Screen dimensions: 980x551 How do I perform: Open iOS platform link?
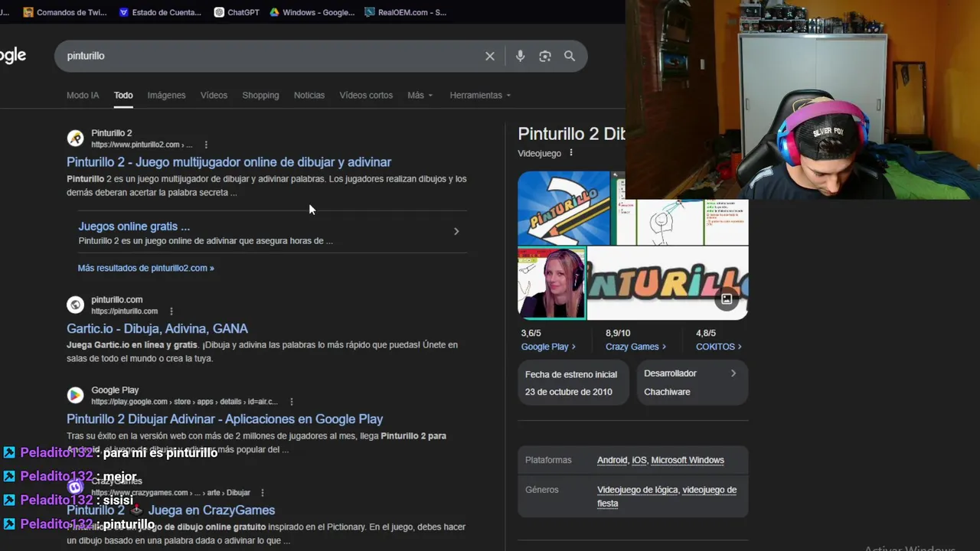point(639,460)
